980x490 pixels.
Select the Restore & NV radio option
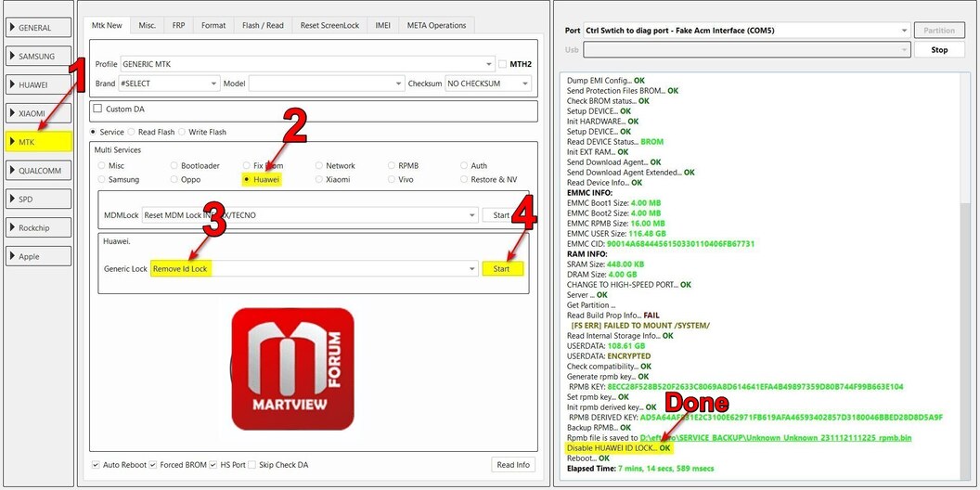coord(464,179)
